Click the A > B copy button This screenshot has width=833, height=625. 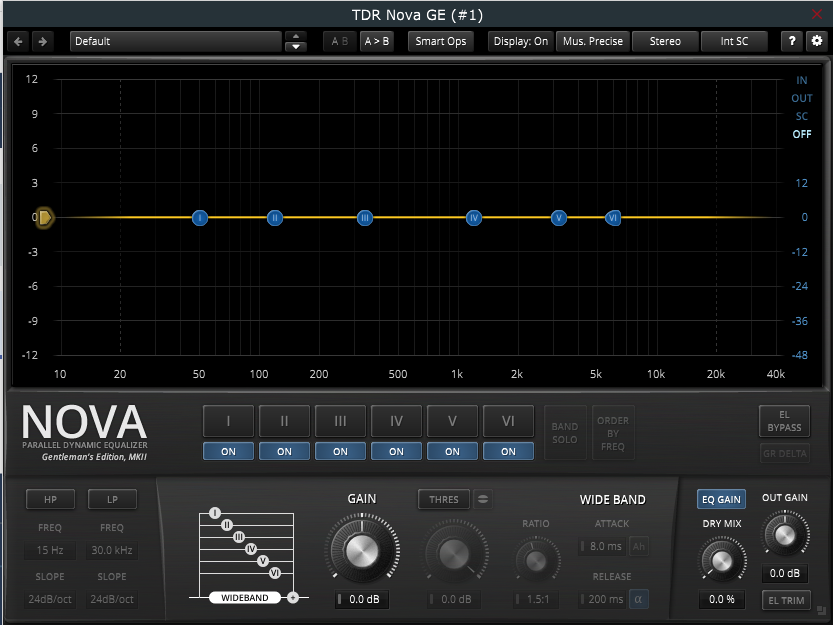[377, 41]
